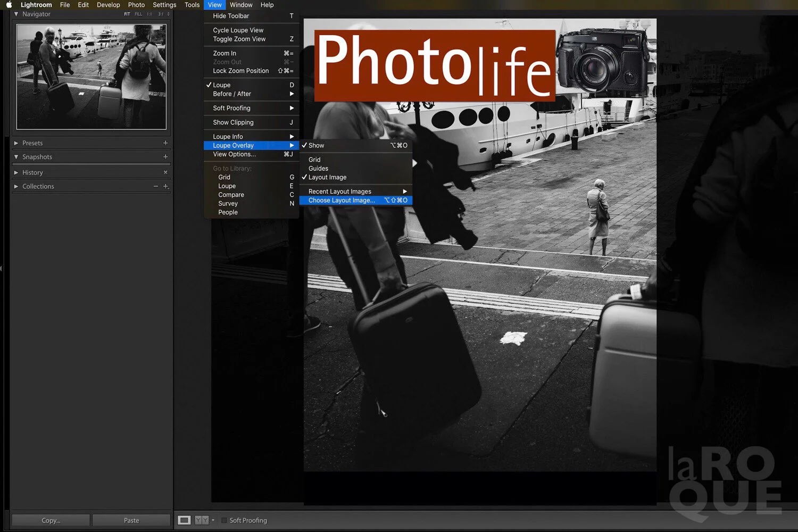Screen dimensions: 798x532
Task: Choose Hide Toolbar from View menu
Action: pyautogui.click(x=251, y=16)
